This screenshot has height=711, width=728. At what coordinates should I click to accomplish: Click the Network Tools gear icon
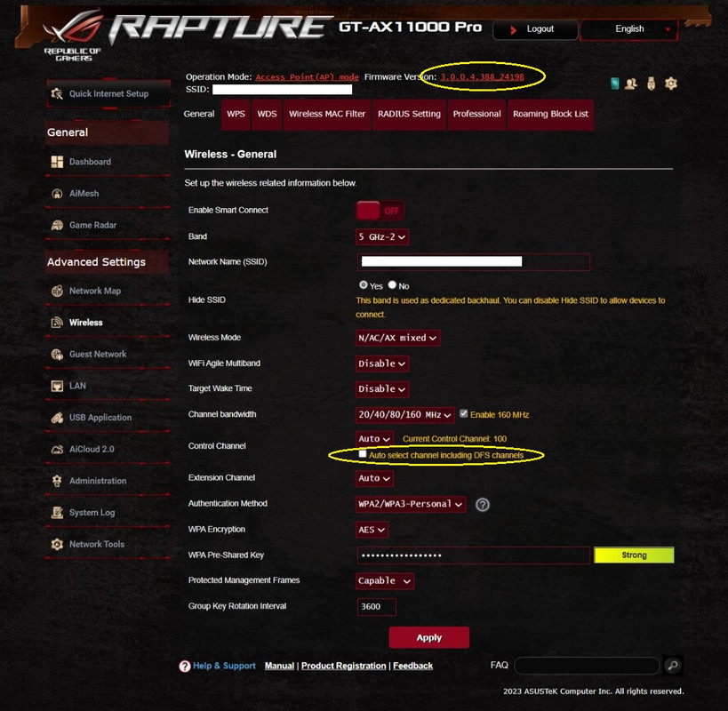pos(57,545)
